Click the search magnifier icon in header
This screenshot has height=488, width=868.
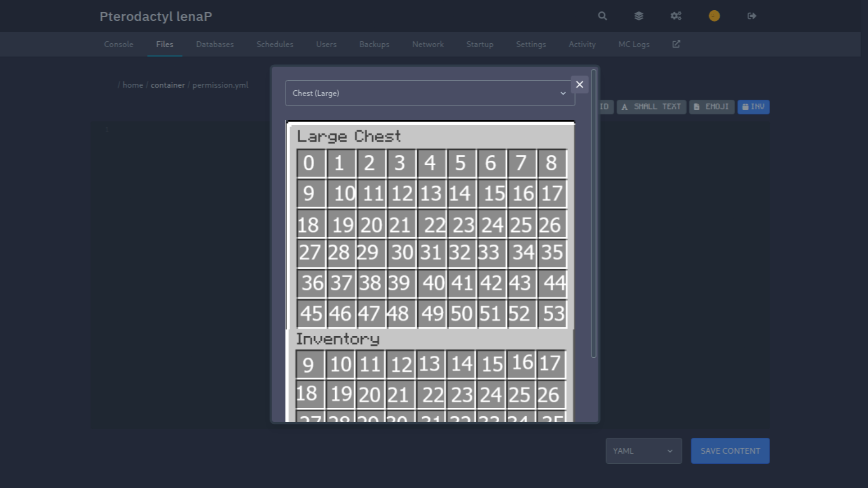[x=602, y=16]
